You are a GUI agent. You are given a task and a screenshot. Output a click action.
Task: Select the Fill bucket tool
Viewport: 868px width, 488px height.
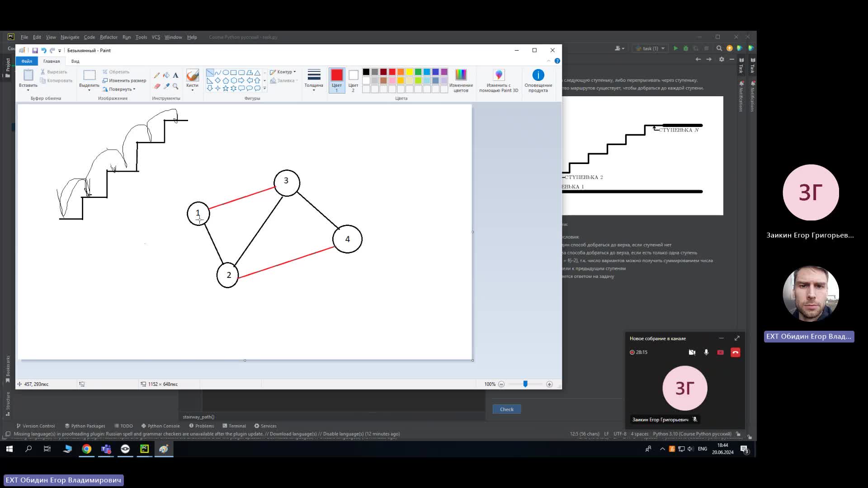pos(166,75)
